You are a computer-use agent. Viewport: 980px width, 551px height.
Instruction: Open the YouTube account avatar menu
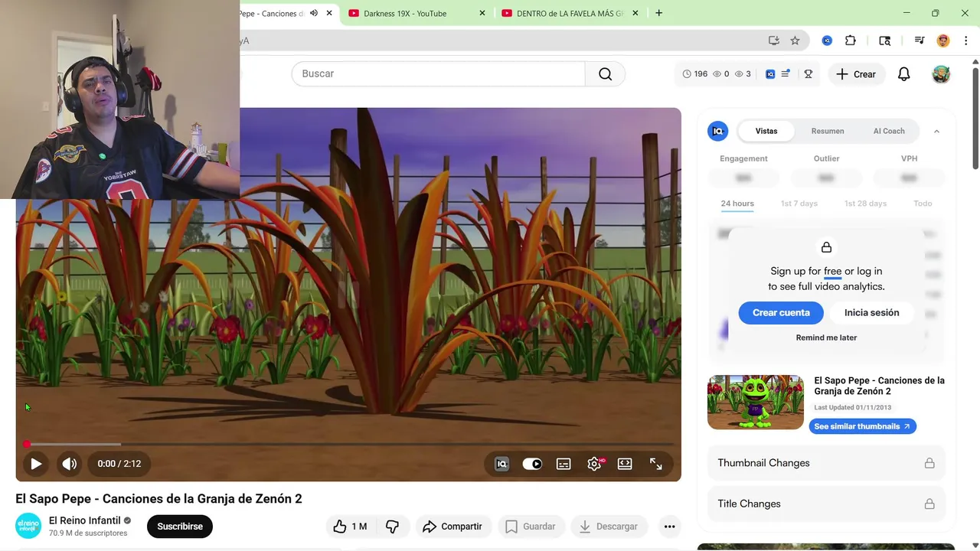941,74
